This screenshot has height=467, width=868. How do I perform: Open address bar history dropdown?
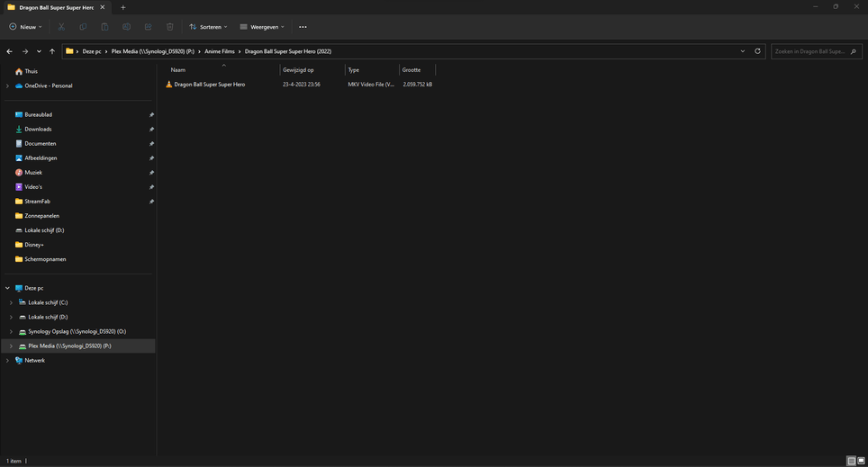[742, 51]
